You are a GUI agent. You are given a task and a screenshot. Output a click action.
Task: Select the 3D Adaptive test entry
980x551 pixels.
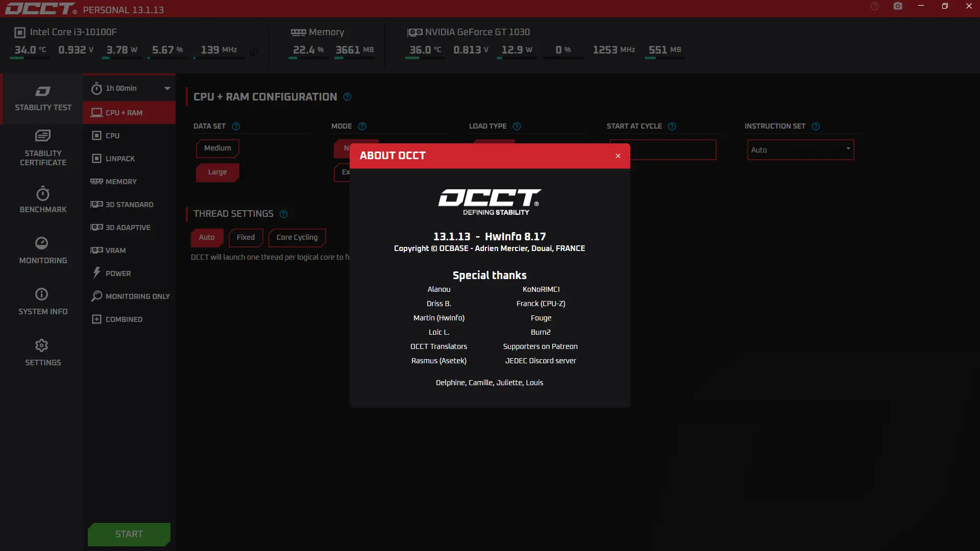(x=128, y=228)
